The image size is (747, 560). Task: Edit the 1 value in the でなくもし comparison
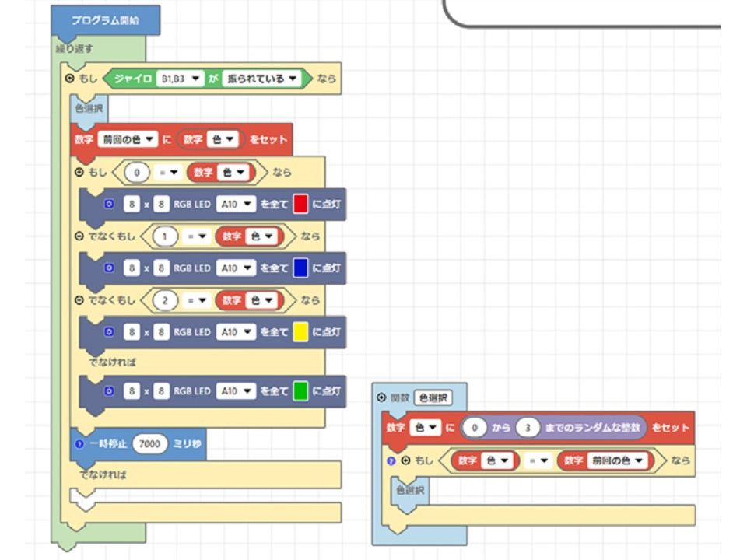[165, 236]
